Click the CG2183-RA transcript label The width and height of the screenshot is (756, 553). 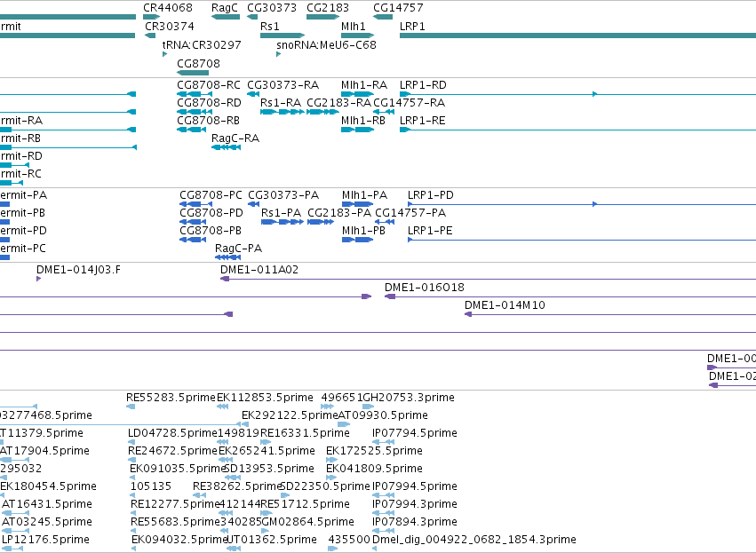tap(339, 103)
